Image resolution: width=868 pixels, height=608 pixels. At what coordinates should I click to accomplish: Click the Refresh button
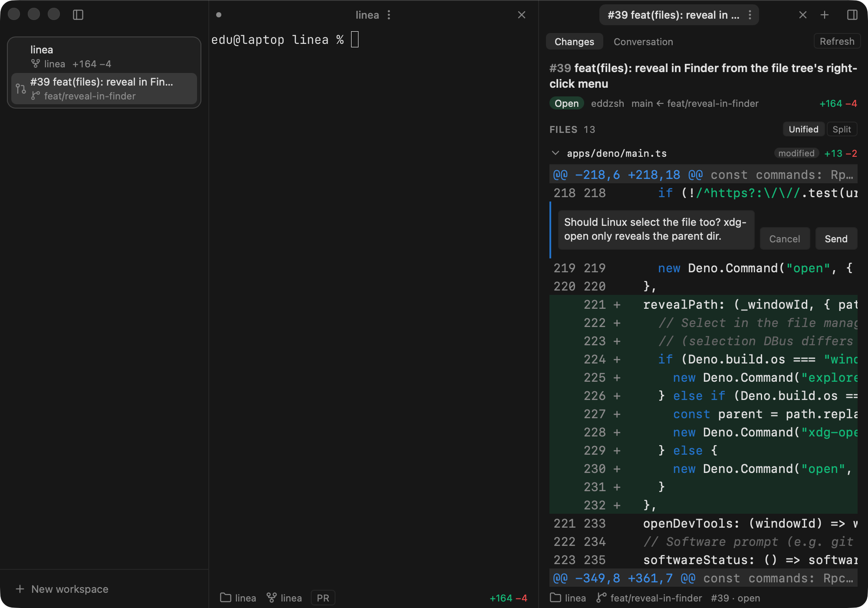pyautogui.click(x=837, y=41)
